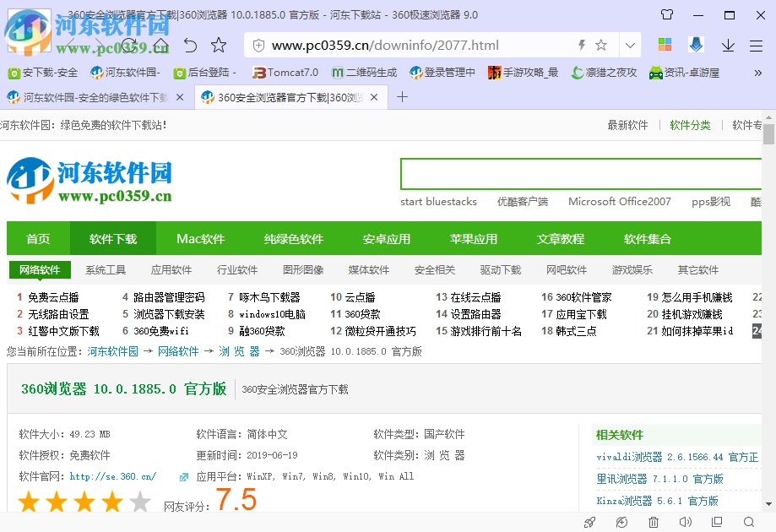The width and height of the screenshot is (776, 532).
Task: Give a five-star rating to the software
Action: pyautogui.click(x=139, y=502)
